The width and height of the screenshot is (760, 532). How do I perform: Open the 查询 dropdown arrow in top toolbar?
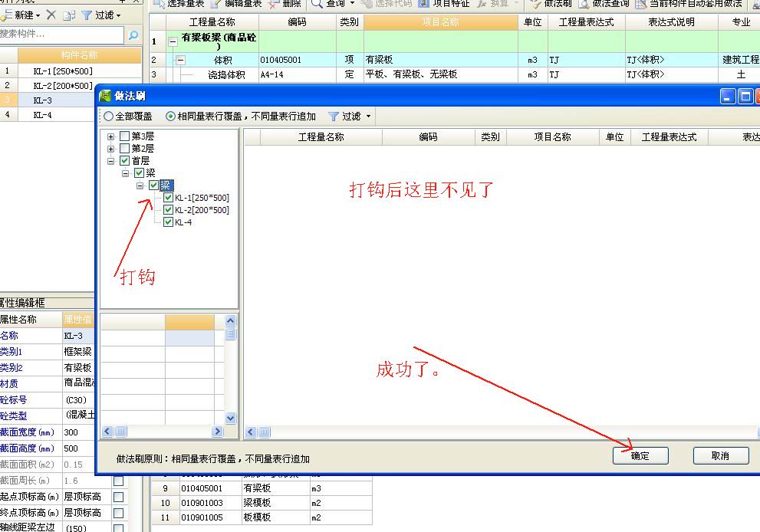tap(352, 4)
